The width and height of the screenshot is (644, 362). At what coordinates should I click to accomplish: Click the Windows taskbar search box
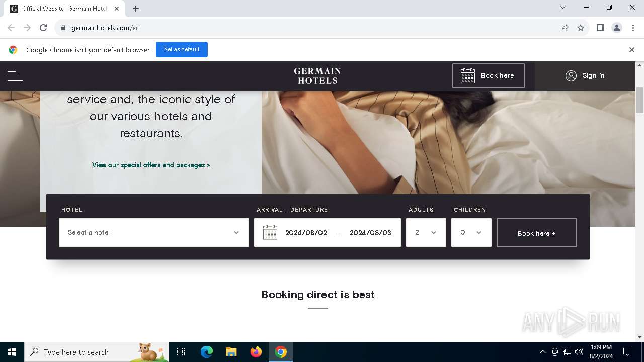97,352
